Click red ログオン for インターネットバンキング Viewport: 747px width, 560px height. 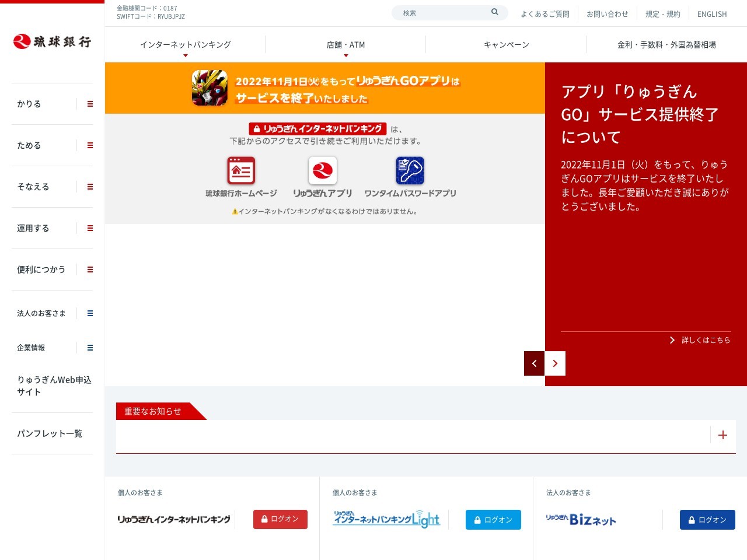[x=280, y=519]
